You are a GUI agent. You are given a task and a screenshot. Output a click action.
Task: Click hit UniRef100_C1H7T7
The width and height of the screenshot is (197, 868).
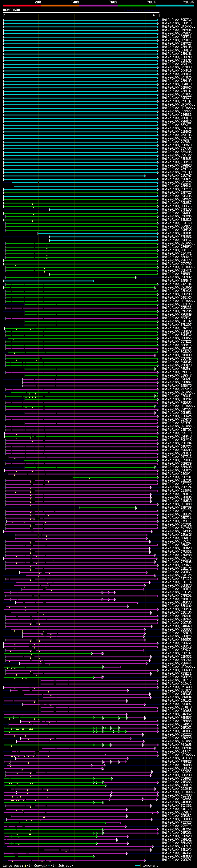(177, 680)
